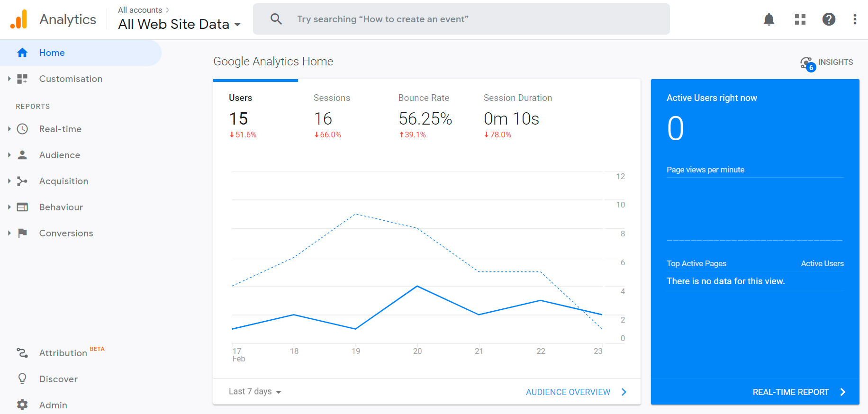Open Admin gear icon in sidebar
Viewport: 868px width, 414px height.
point(22,405)
